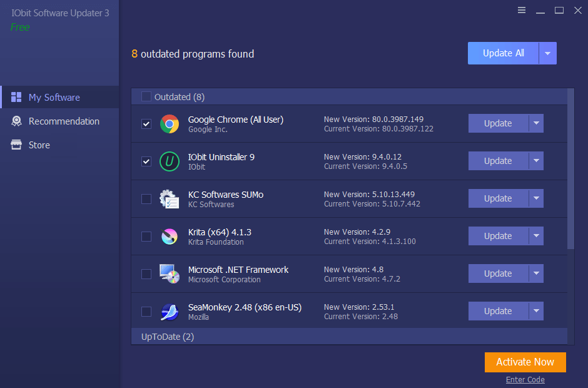The height and width of the screenshot is (388, 588).
Task: Check the SeaMonkey 2.48 checkbox
Action: (146, 312)
